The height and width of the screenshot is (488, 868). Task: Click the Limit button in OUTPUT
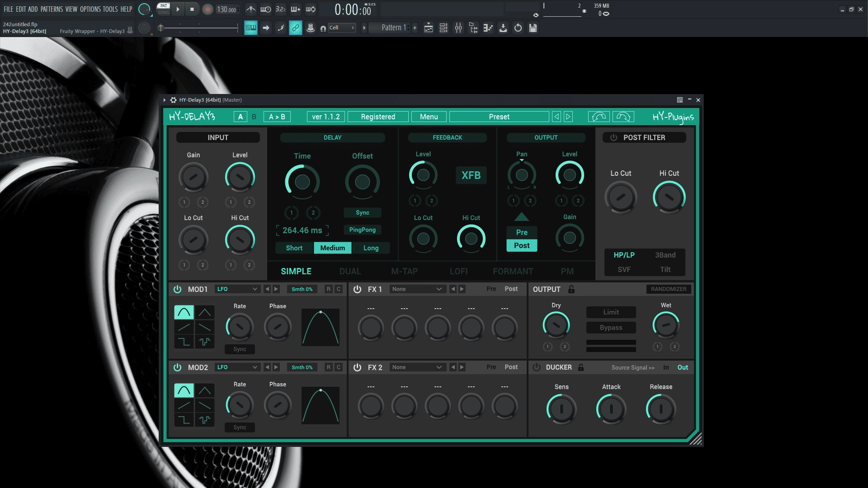coord(611,312)
